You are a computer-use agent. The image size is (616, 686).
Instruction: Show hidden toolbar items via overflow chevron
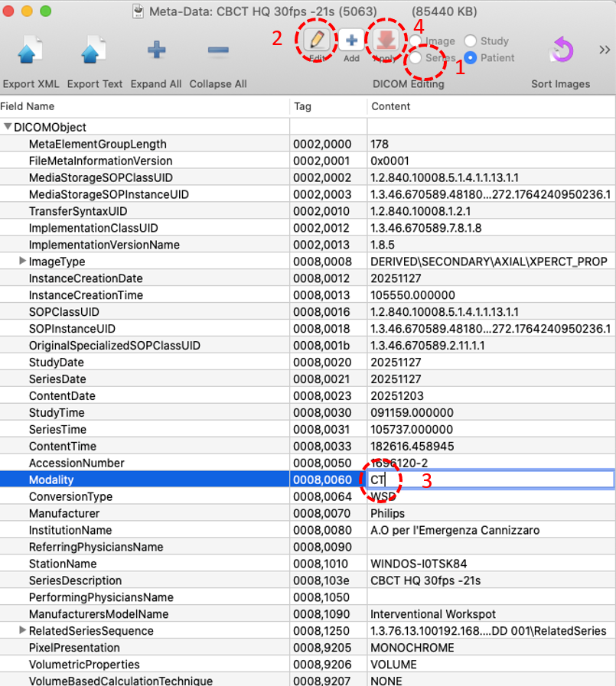point(605,50)
